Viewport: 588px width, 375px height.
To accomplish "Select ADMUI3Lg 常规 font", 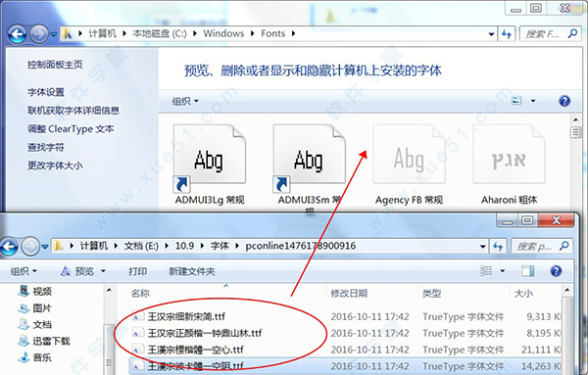I will [x=210, y=165].
